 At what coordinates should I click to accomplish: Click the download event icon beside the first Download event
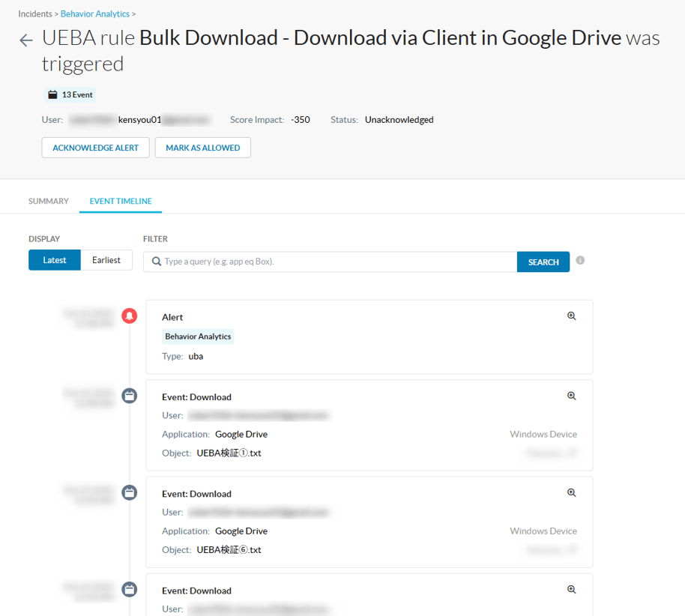129,396
